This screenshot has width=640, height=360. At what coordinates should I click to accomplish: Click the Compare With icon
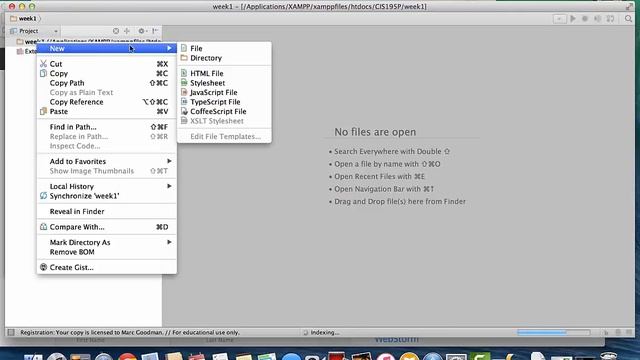43,227
